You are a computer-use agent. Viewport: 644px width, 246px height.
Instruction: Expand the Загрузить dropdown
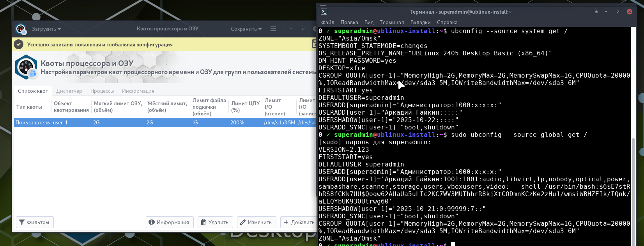(x=46, y=29)
